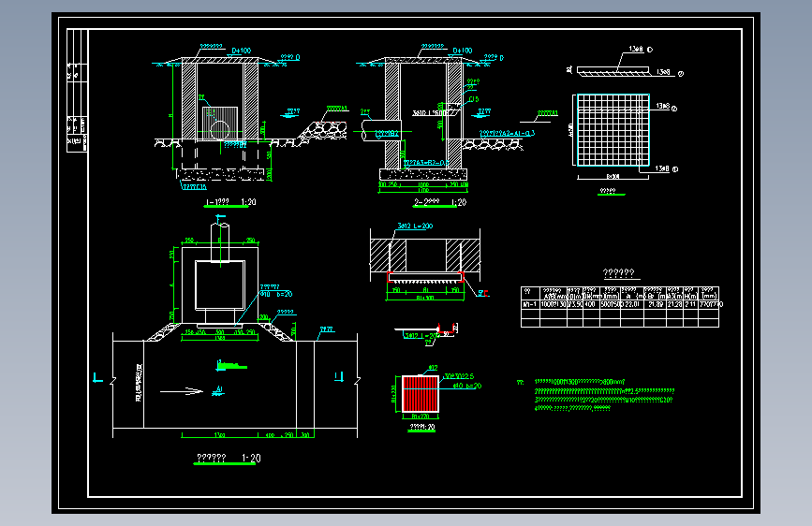The width and height of the screenshot is (812, 526).
Task: Select the title block strip at upper left
Action: tap(77, 91)
